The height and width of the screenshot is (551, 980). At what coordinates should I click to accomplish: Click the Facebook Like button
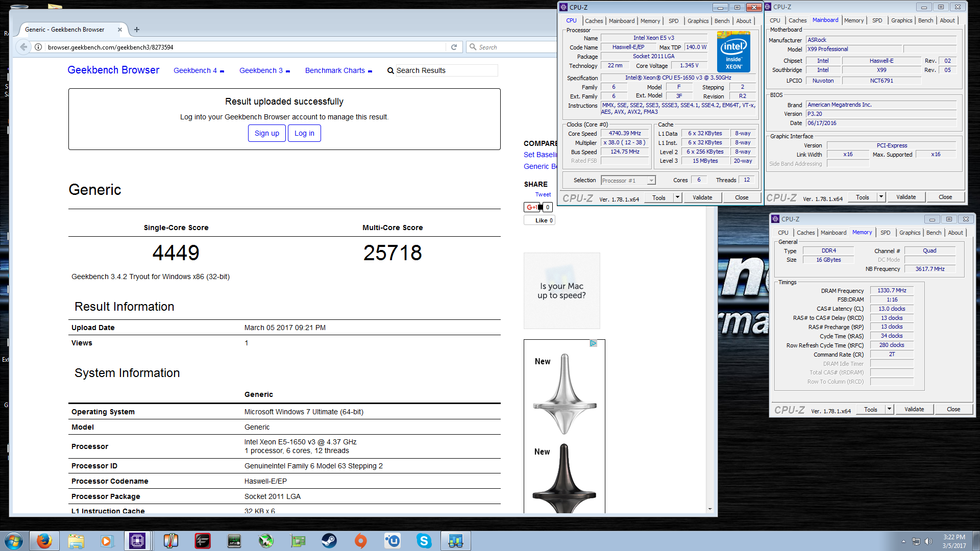(540, 220)
